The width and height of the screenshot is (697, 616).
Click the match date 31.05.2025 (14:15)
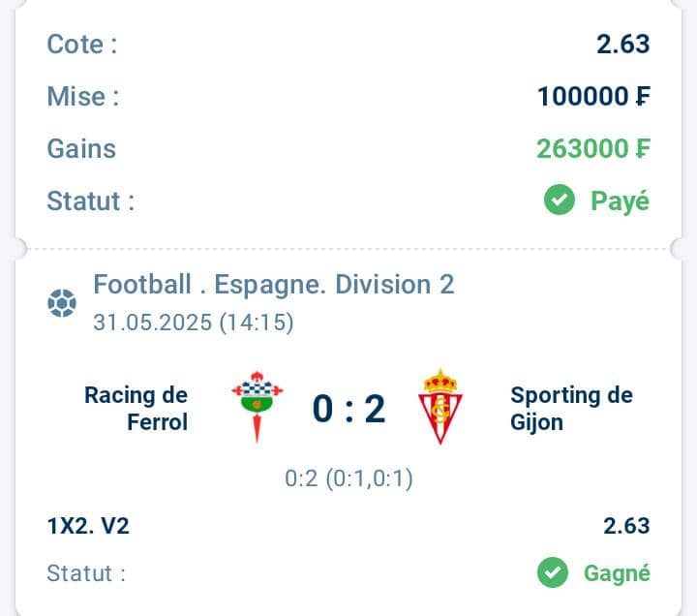coord(194,323)
